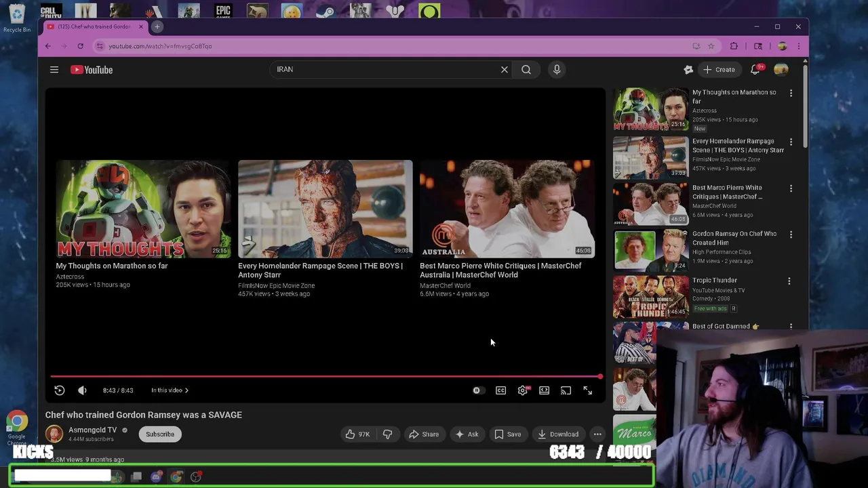
Task: Cast the video to a TV
Action: tap(566, 390)
